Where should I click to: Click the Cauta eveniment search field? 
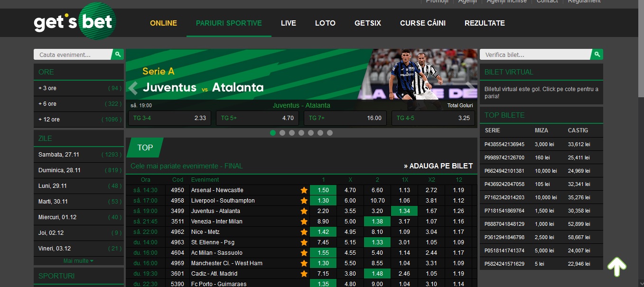pos(73,55)
